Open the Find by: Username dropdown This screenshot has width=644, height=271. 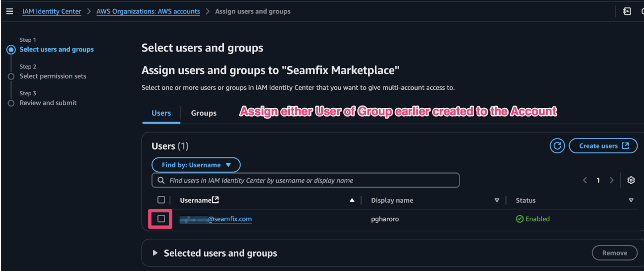(196, 165)
